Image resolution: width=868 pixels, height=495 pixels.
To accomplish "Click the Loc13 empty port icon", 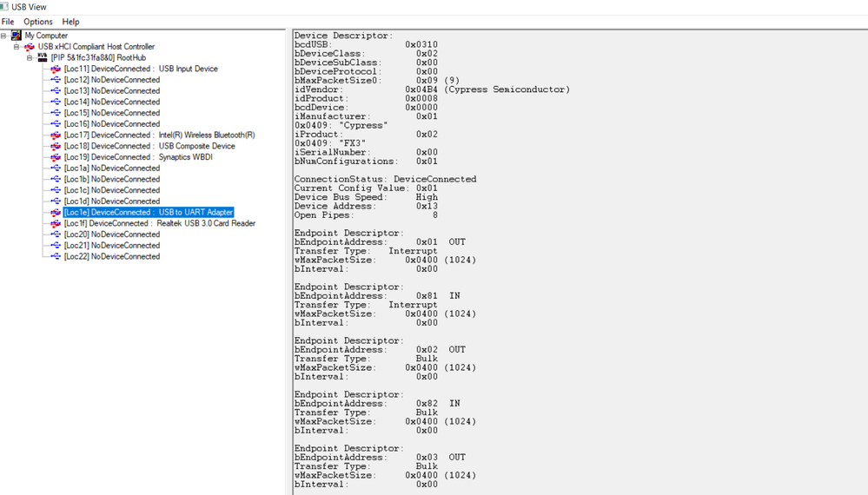I will click(x=56, y=90).
